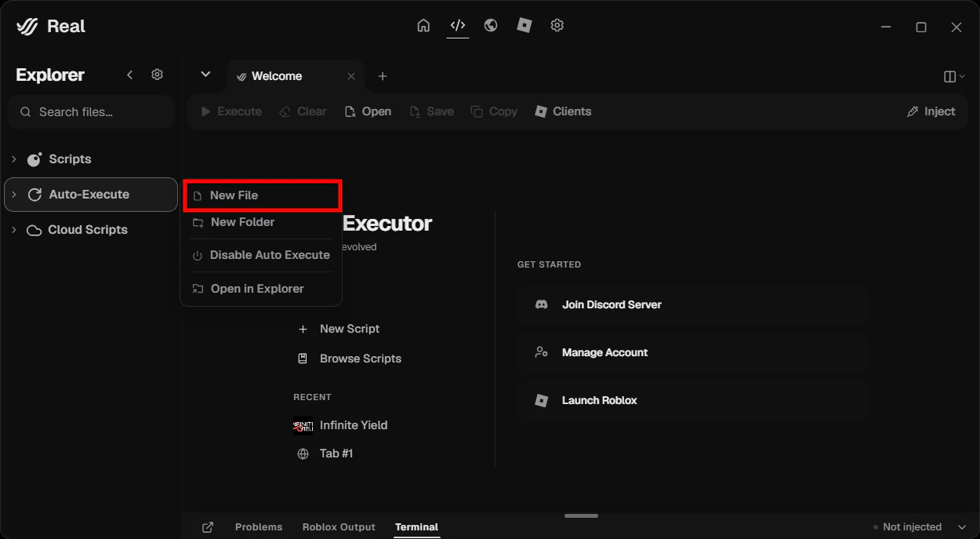Expand the Auto-Execute chevron
The width and height of the screenshot is (980, 539).
tap(13, 195)
